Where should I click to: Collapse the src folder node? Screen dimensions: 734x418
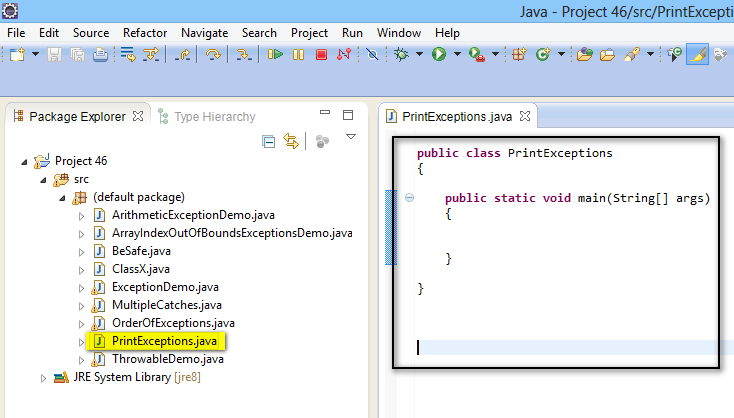coord(43,180)
